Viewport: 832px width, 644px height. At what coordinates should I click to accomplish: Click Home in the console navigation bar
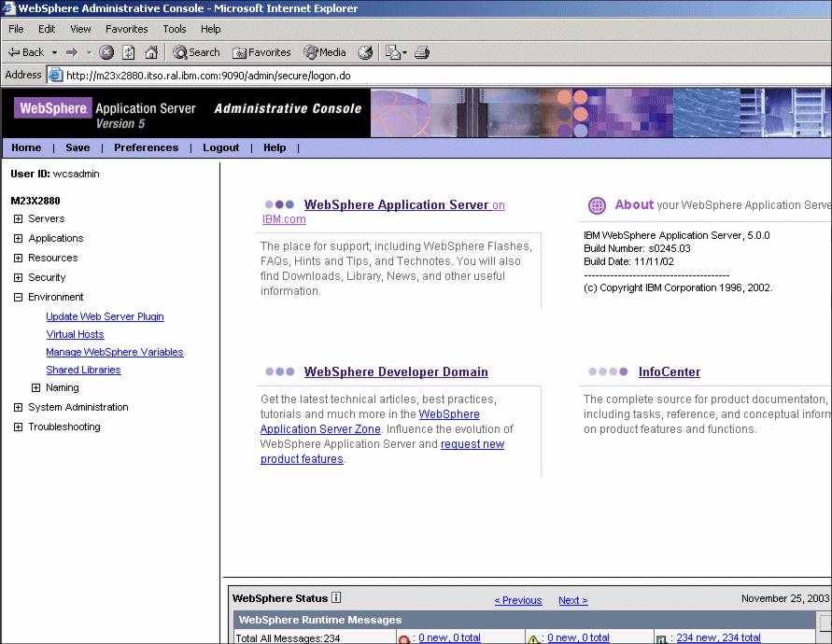click(x=26, y=147)
